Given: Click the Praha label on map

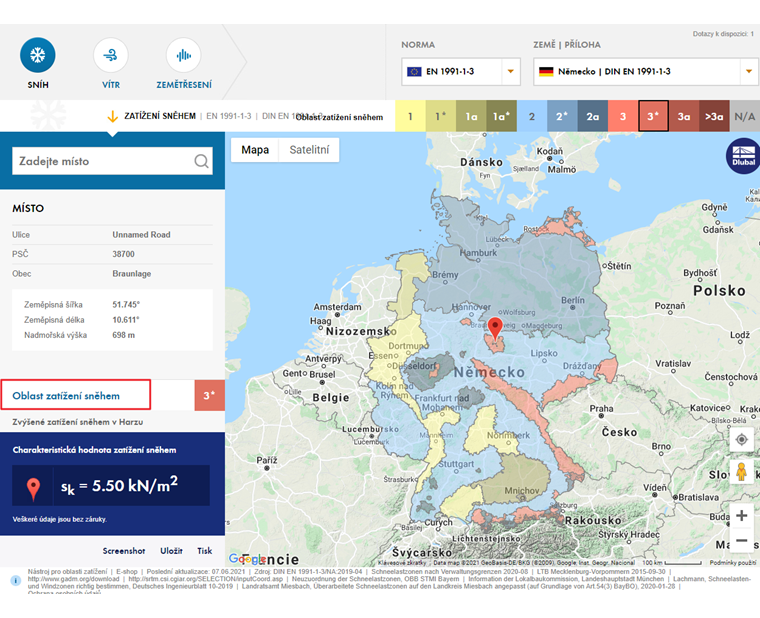Looking at the screenshot, I should click(x=601, y=408).
